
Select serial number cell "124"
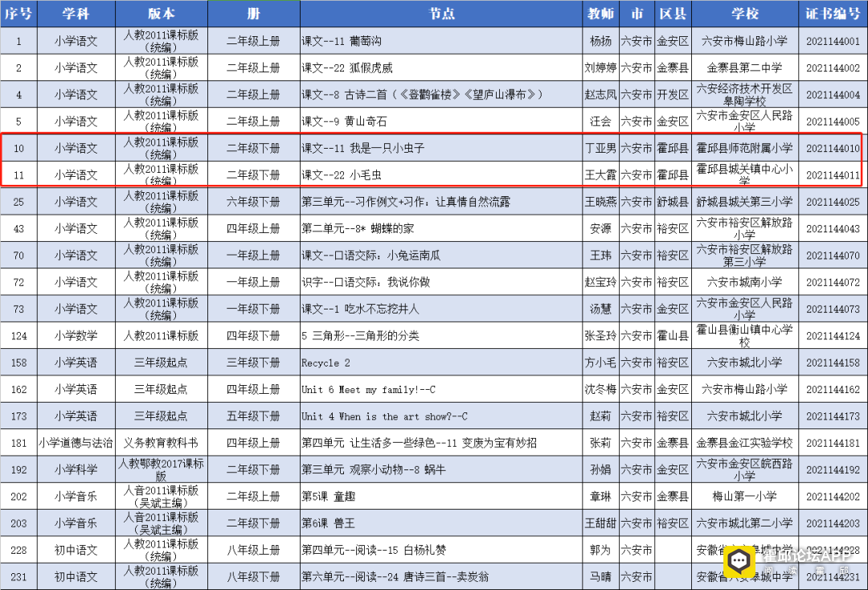tap(18, 335)
